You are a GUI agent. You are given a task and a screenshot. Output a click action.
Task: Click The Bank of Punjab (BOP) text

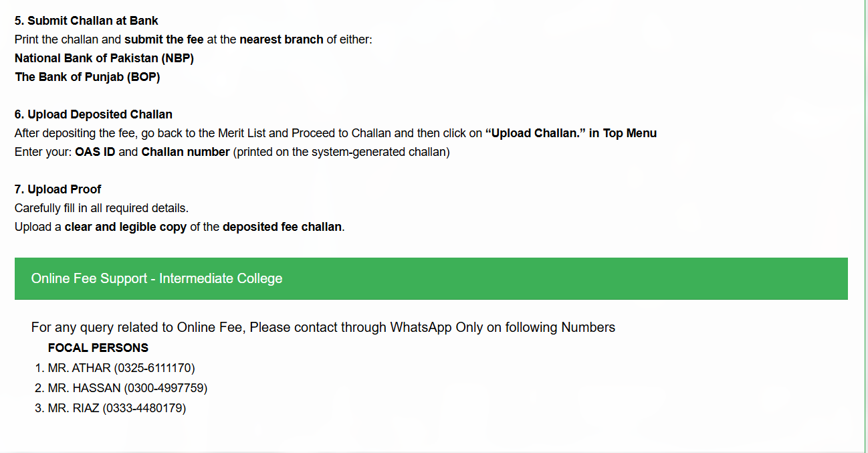88,77
